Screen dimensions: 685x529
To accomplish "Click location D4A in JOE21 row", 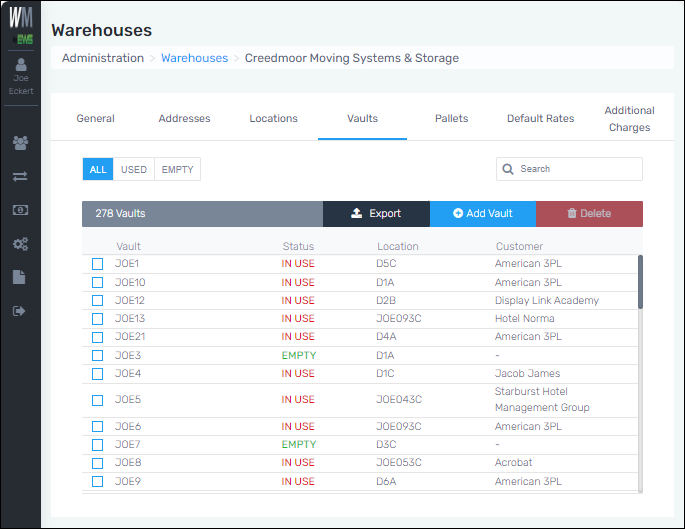I will pos(386,336).
